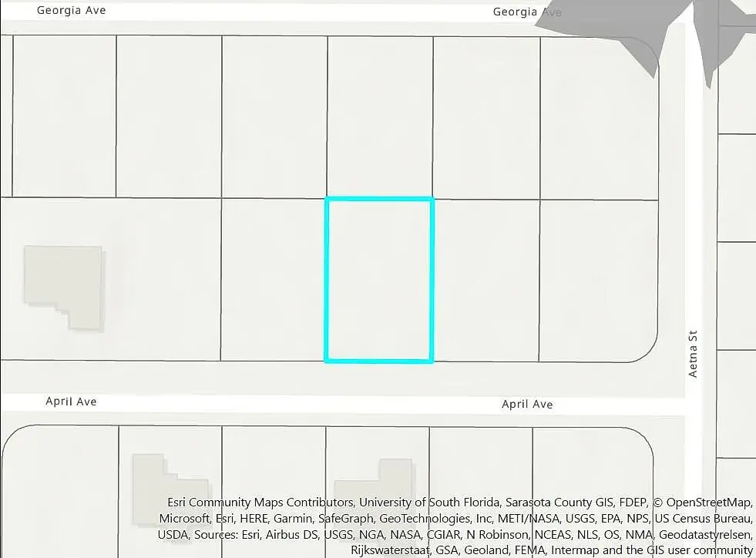The height and width of the screenshot is (558, 756).
Task: Select the cyan highlighted parcel
Action: pos(379,280)
